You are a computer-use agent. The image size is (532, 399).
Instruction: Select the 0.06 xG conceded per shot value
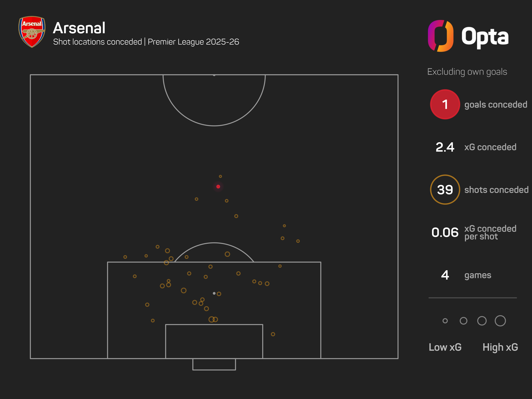point(445,232)
